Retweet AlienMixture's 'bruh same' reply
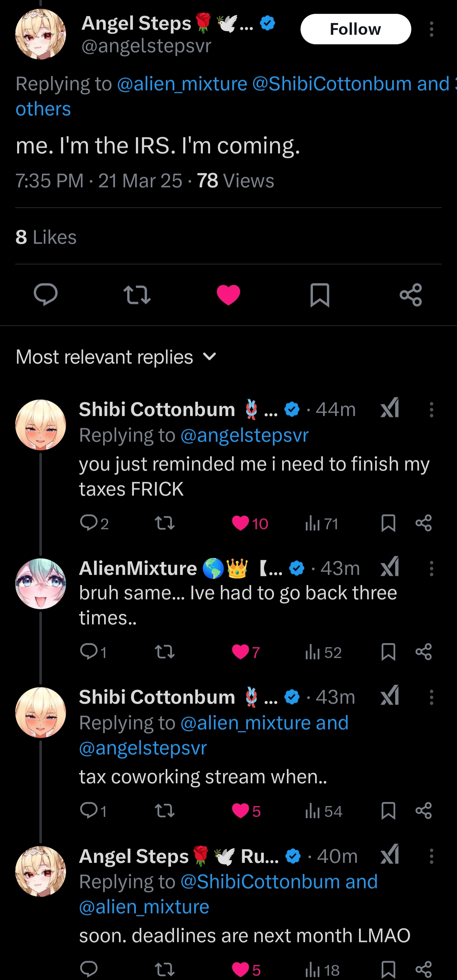The width and height of the screenshot is (457, 980). coord(165,652)
